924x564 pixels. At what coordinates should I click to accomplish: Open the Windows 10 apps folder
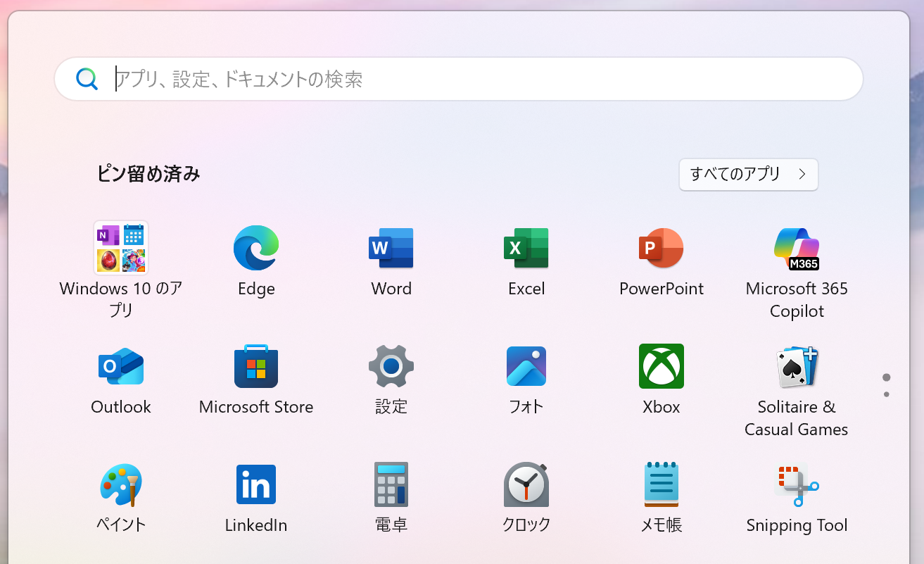click(121, 248)
